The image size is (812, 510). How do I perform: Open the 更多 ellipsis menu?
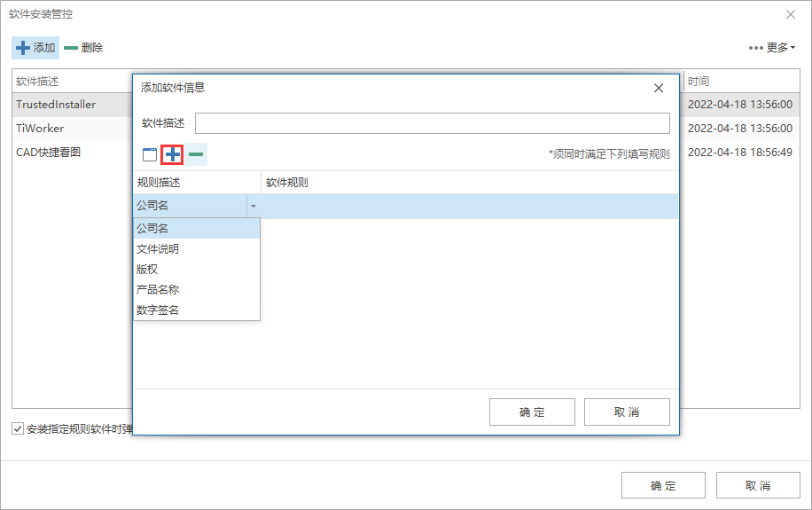[x=771, y=48]
